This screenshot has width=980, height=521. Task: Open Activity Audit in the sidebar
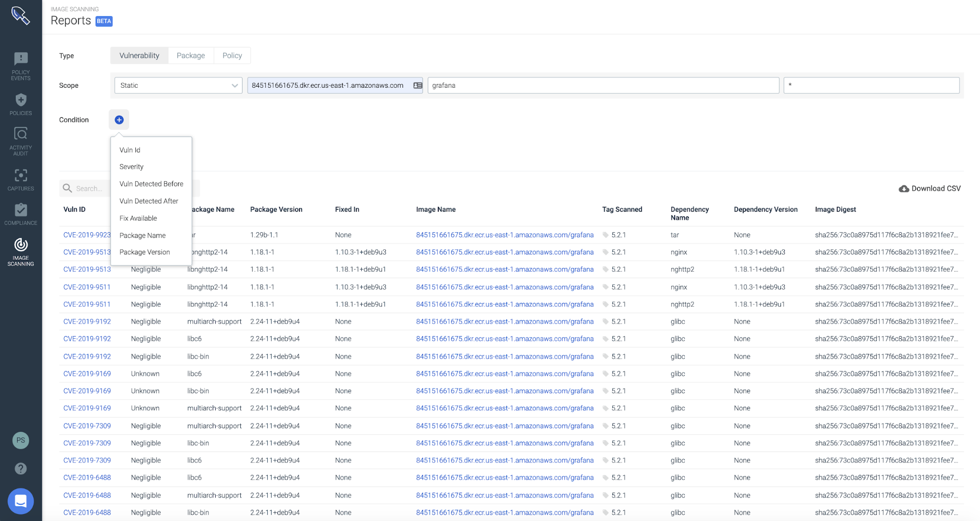tap(20, 141)
